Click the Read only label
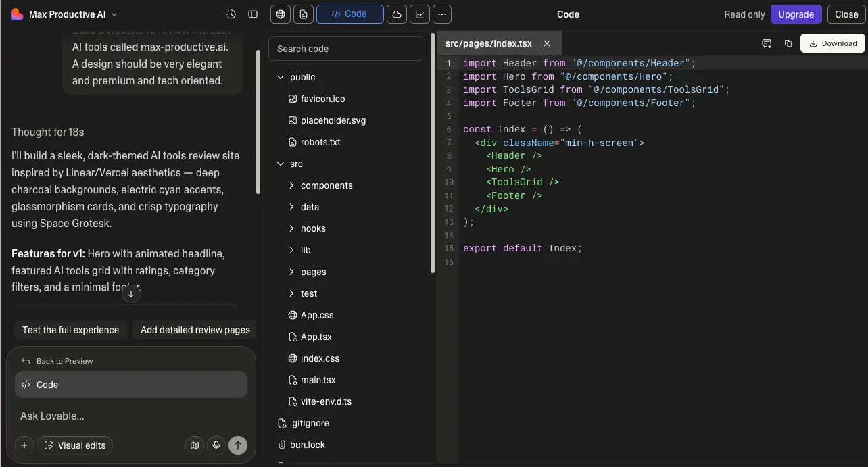The image size is (868, 467). tap(744, 14)
